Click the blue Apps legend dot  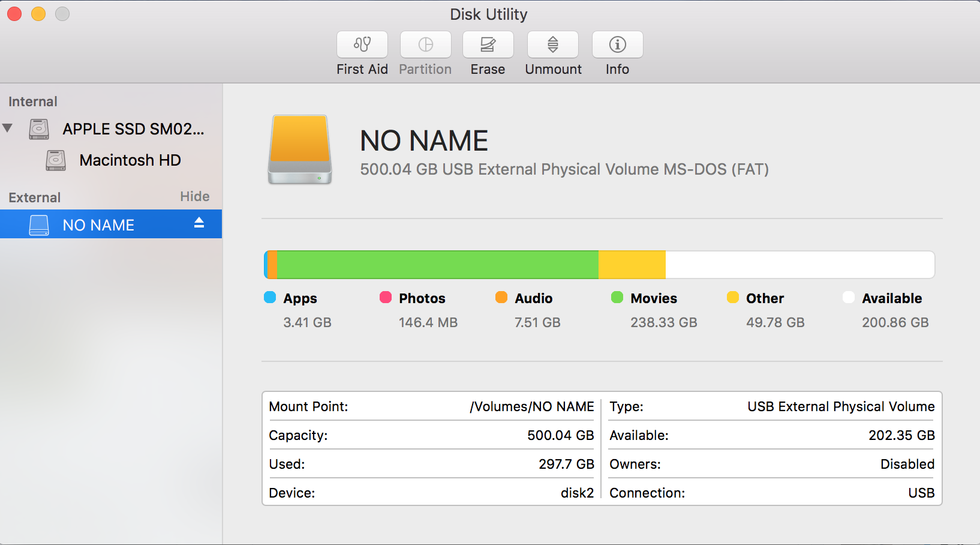[269, 298]
